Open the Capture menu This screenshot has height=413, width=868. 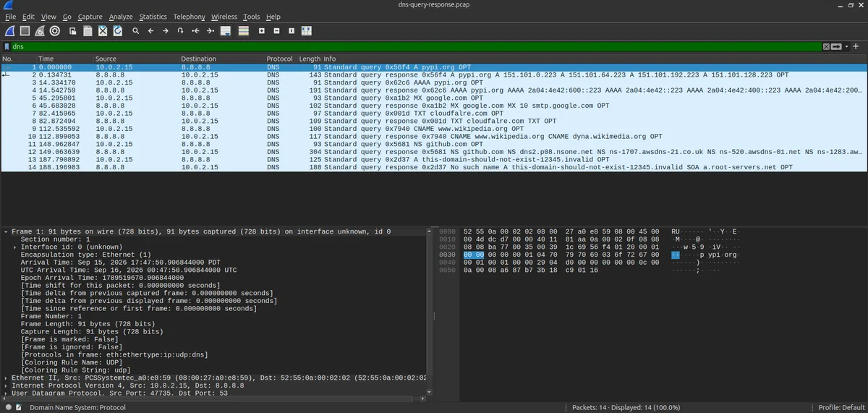coord(90,17)
